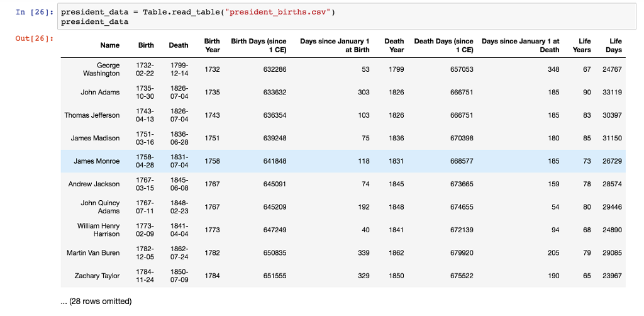Click the value 633632 in Adams' row
This screenshot has width=644, height=316.
(275, 92)
